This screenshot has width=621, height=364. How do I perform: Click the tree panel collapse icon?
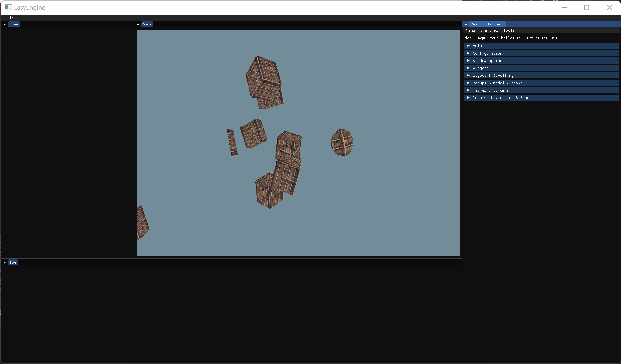(4, 24)
